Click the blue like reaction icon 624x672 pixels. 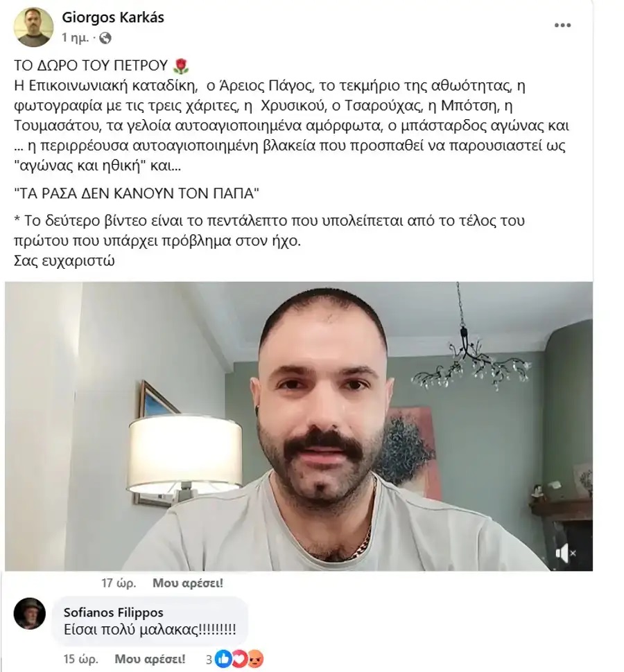[x=223, y=659]
